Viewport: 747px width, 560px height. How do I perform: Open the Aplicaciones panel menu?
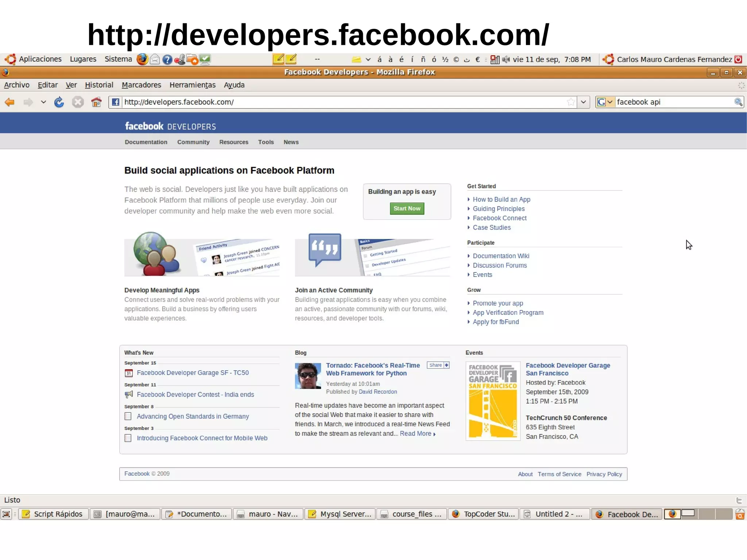point(40,59)
